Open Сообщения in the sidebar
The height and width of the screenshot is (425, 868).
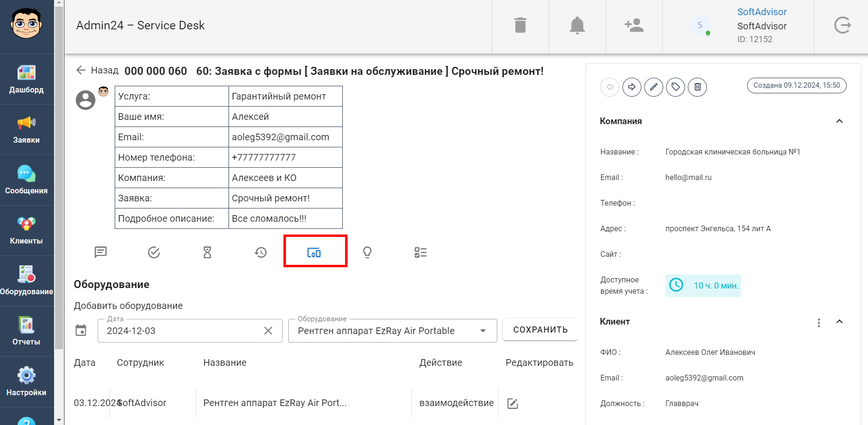[x=27, y=180]
